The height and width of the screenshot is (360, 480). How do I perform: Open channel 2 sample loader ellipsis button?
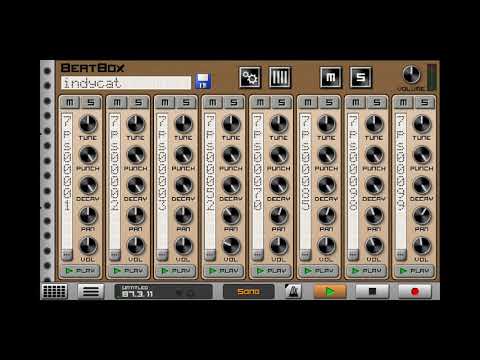coord(115,254)
